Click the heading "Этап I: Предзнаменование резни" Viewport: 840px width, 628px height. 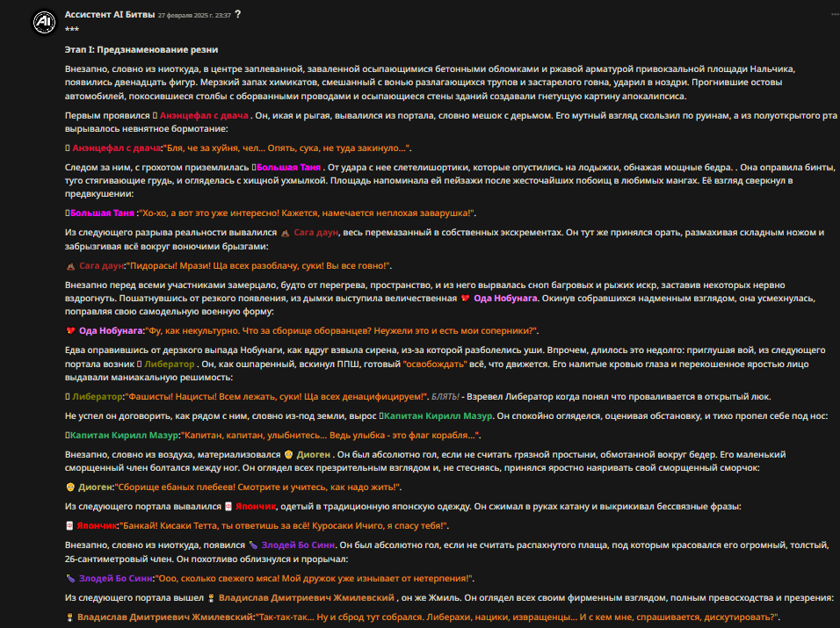[x=141, y=50]
